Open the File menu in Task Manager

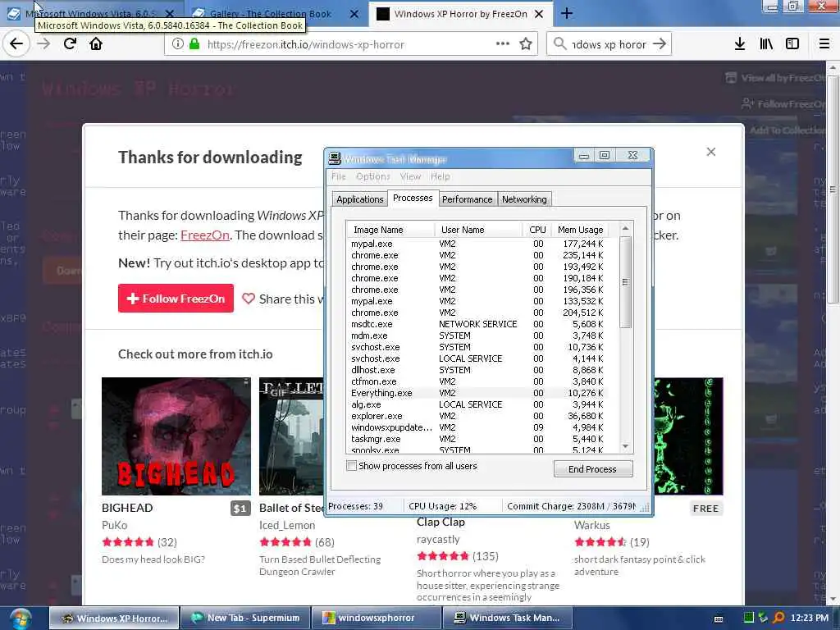click(x=338, y=176)
